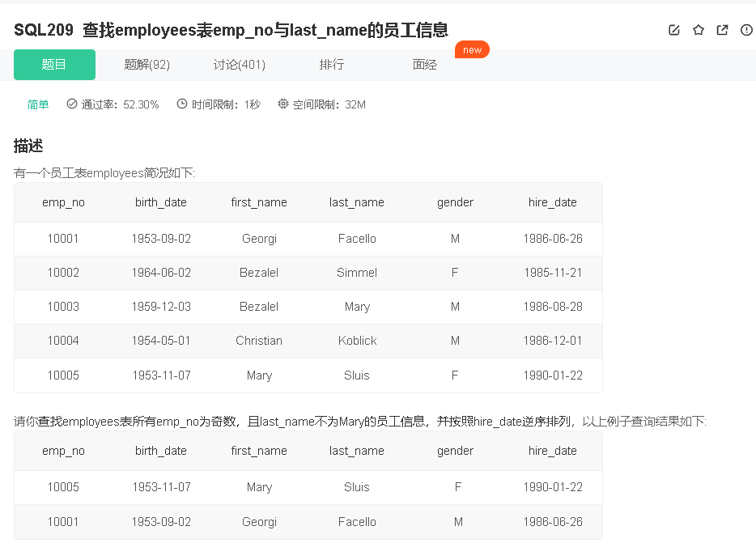Click hire_date header in result table
This screenshot has height=560, width=756.
pyautogui.click(x=553, y=451)
